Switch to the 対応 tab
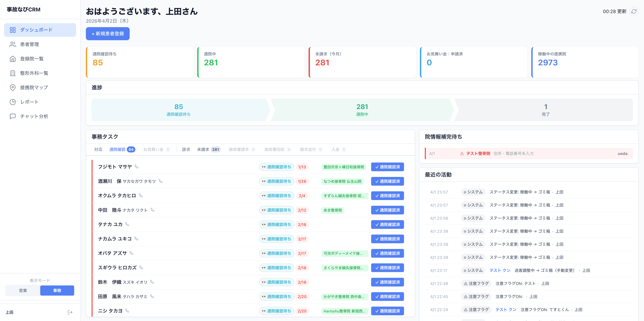644x321 pixels. click(x=98, y=149)
